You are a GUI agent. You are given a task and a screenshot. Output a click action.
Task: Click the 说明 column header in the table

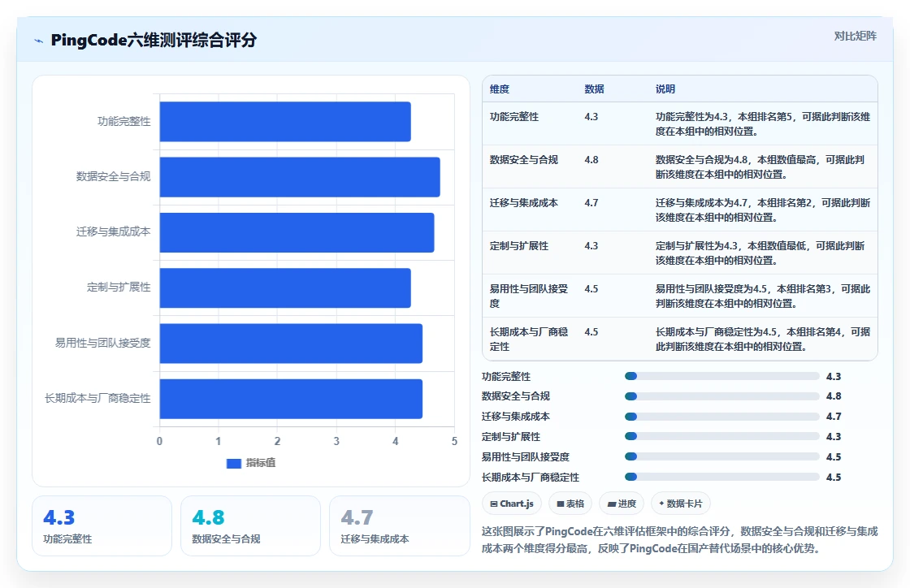(x=665, y=89)
